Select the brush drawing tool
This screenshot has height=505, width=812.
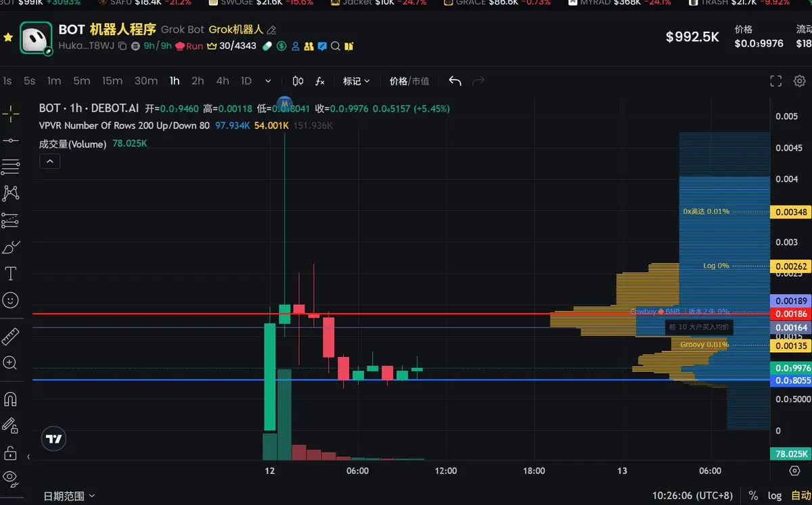click(10, 247)
